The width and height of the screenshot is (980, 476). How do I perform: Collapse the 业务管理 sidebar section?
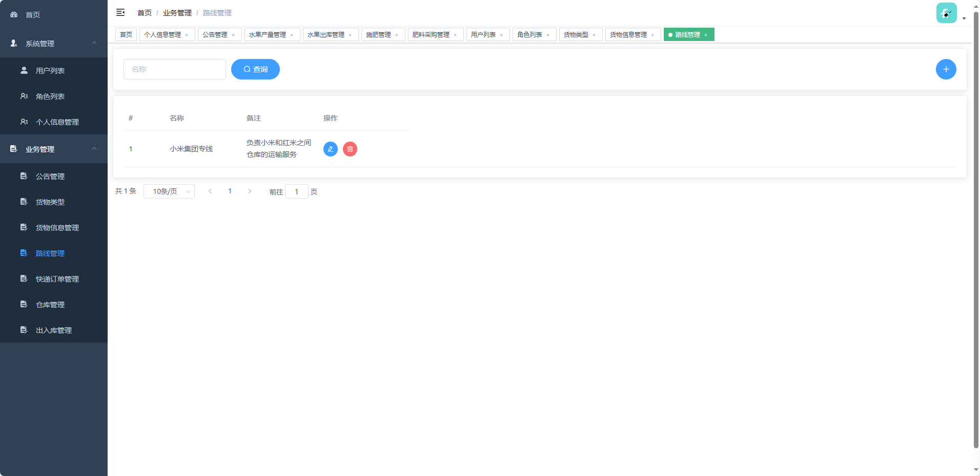pos(94,149)
